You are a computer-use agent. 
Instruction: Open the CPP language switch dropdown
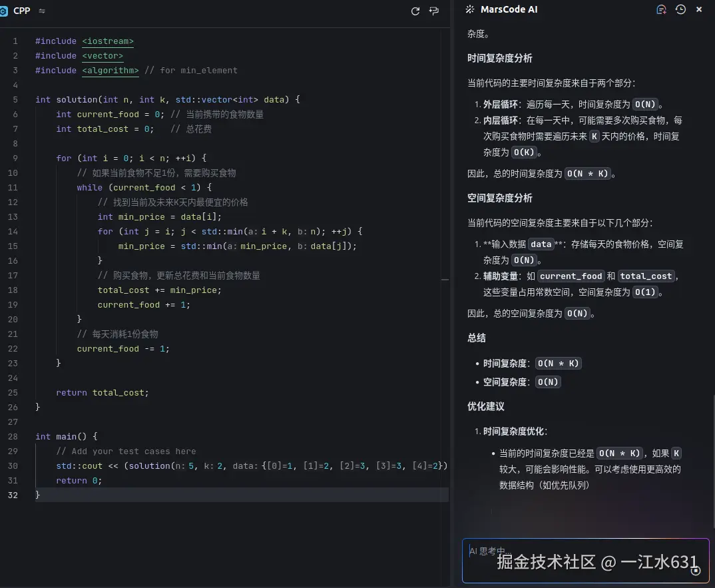pos(42,11)
